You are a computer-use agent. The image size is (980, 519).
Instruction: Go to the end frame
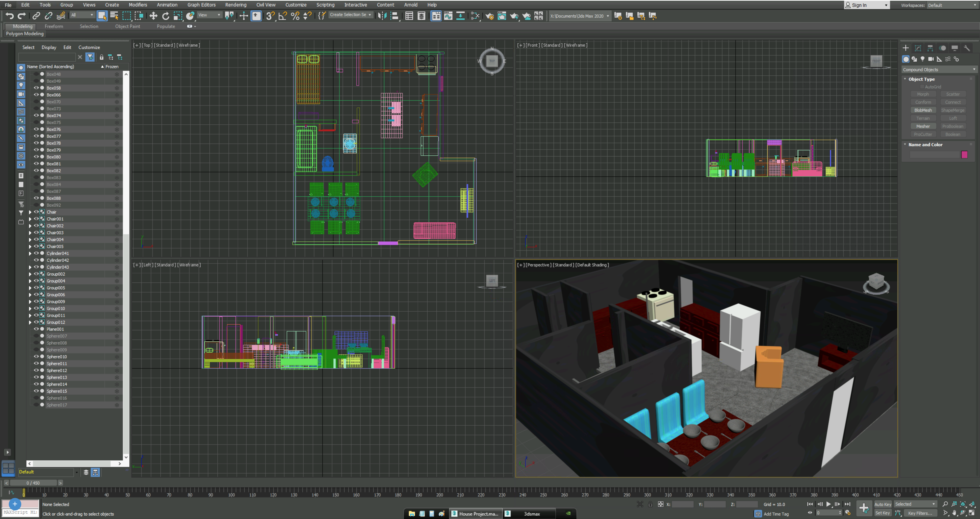pyautogui.click(x=847, y=504)
